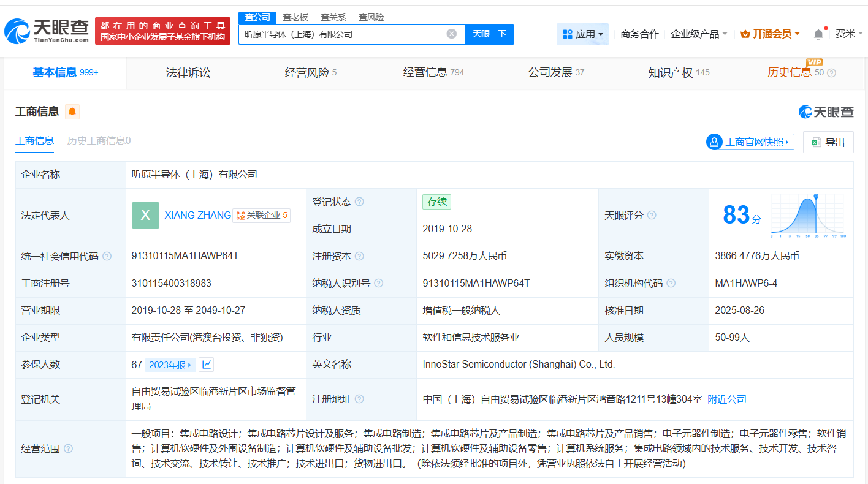The image size is (868, 484).
Task: Click help icon next to 历史信息 tab
Action: [831, 73]
